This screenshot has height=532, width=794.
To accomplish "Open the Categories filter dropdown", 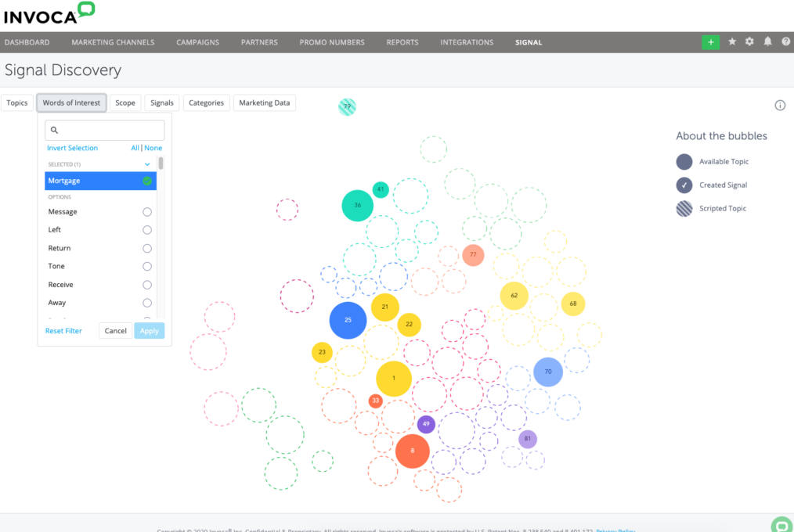I will [x=206, y=102].
